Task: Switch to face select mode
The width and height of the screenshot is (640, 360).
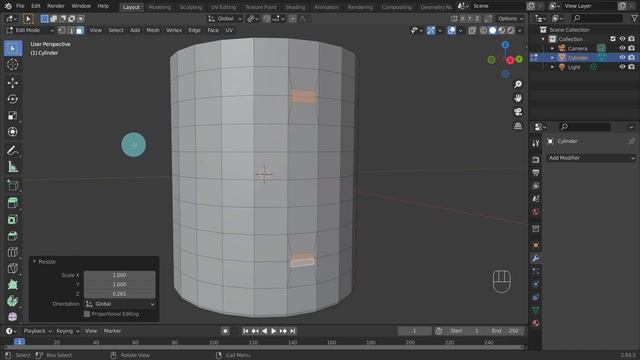Action: pyautogui.click(x=80, y=30)
